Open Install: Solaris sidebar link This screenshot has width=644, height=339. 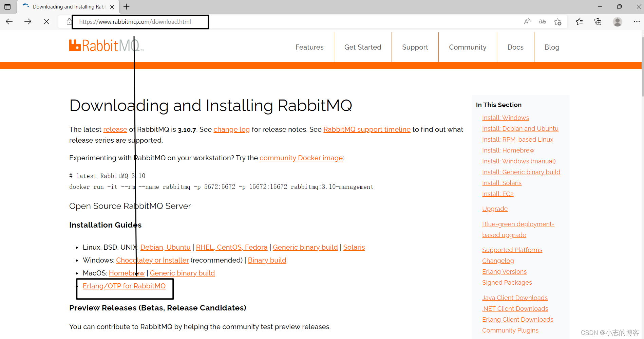(502, 183)
